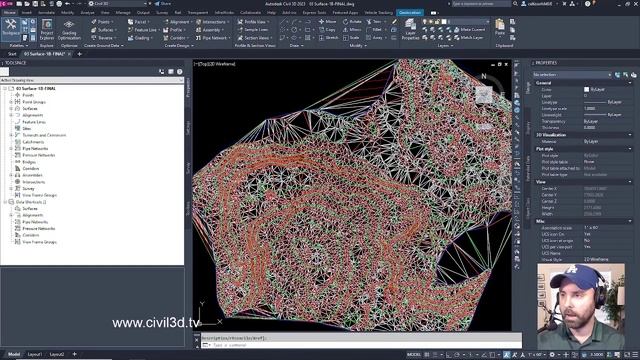The width and height of the screenshot is (640, 360).
Task: Switch to the Start document tab
Action: (12, 54)
